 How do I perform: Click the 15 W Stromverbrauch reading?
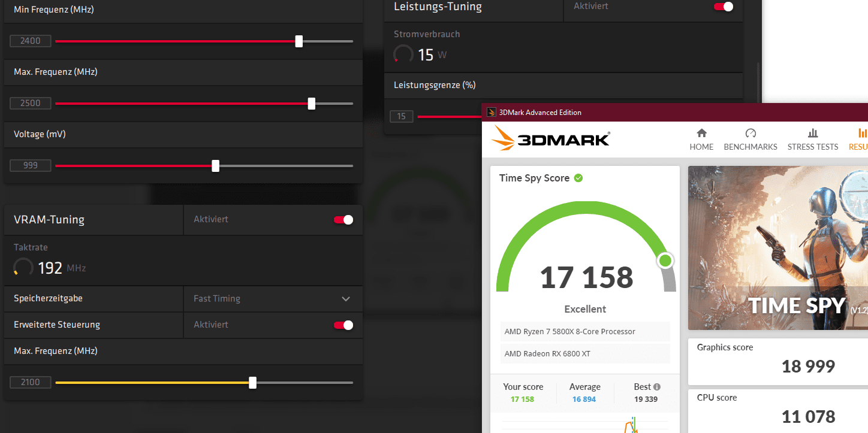432,55
